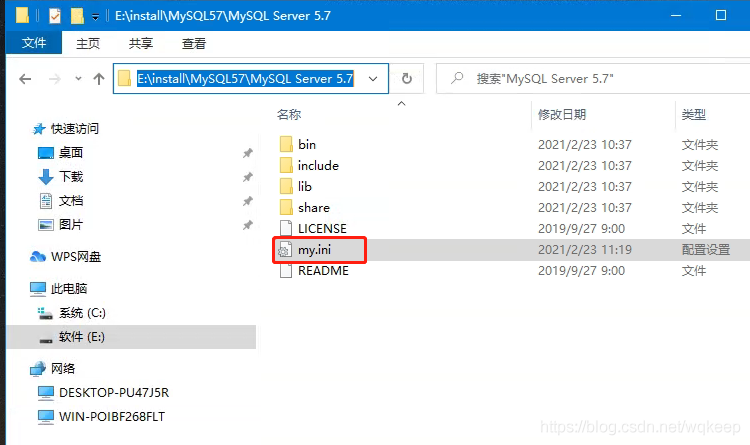The image size is (750, 445).
Task: Select the bin folder
Action: pos(307,145)
